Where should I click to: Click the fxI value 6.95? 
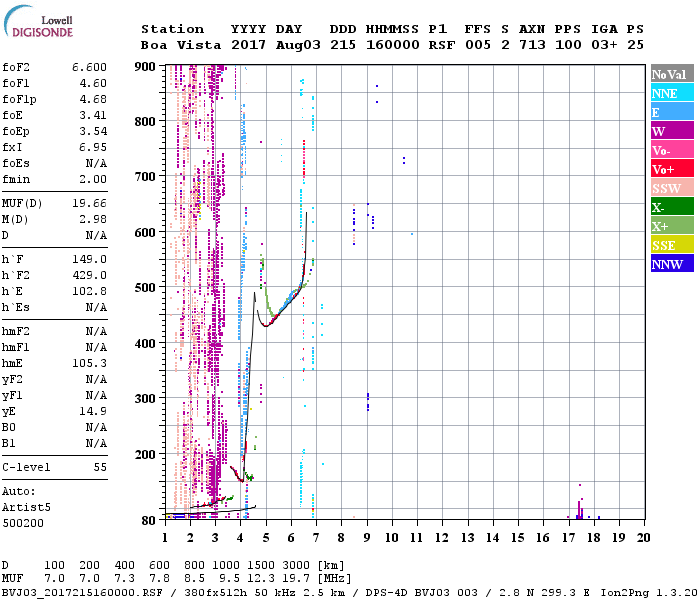[93, 147]
